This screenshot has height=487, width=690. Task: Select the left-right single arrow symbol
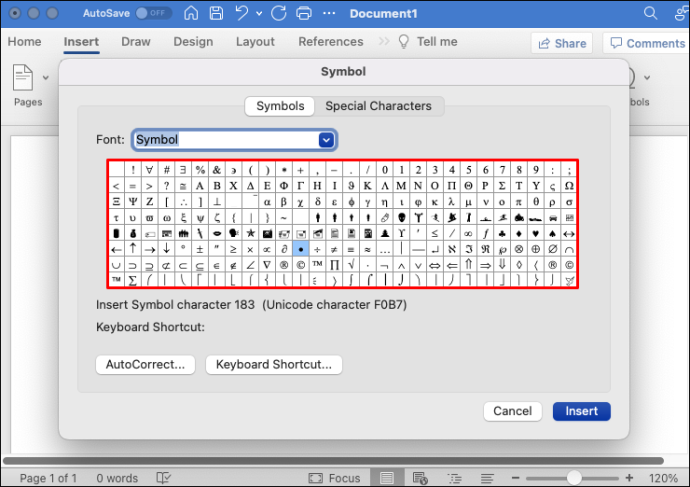point(569,234)
